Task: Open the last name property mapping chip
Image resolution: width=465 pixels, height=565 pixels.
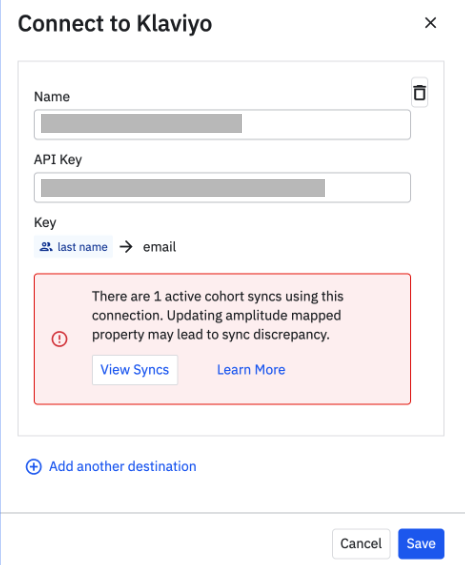Action: pos(74,247)
